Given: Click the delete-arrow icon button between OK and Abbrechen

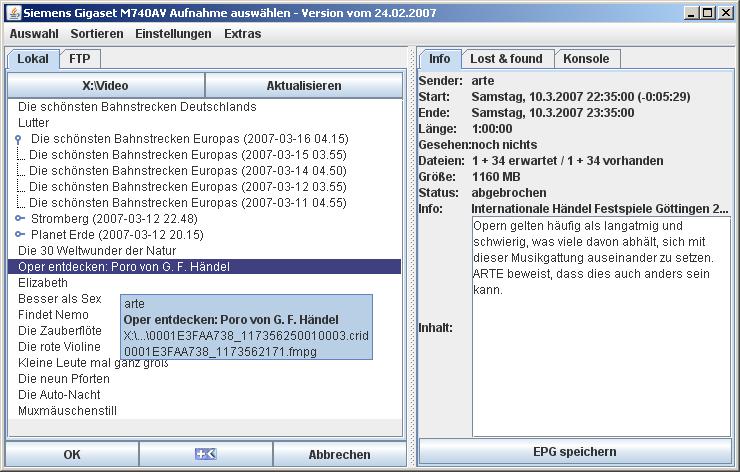Looking at the screenshot, I should pos(206,454).
